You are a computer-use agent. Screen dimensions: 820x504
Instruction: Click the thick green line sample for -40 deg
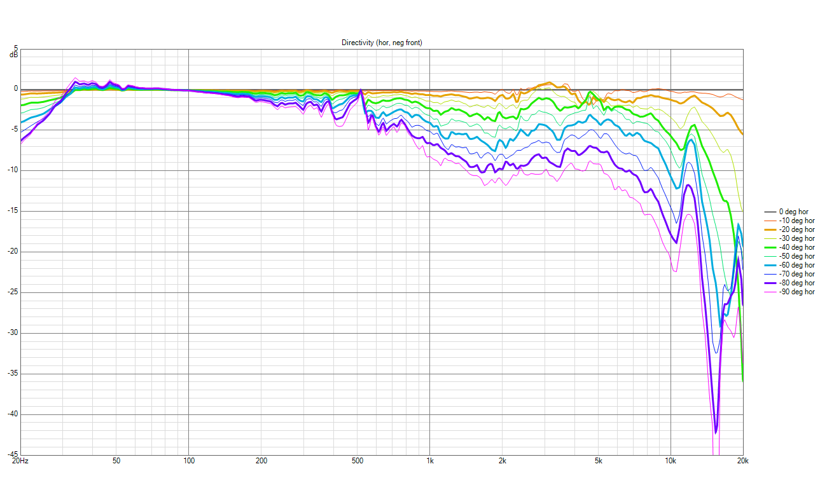pyautogui.click(x=769, y=247)
